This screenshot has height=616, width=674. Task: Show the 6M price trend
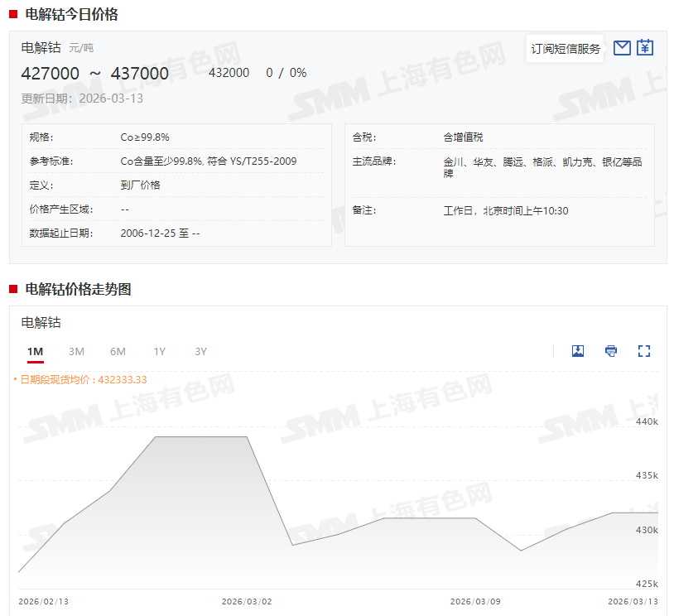point(118,352)
